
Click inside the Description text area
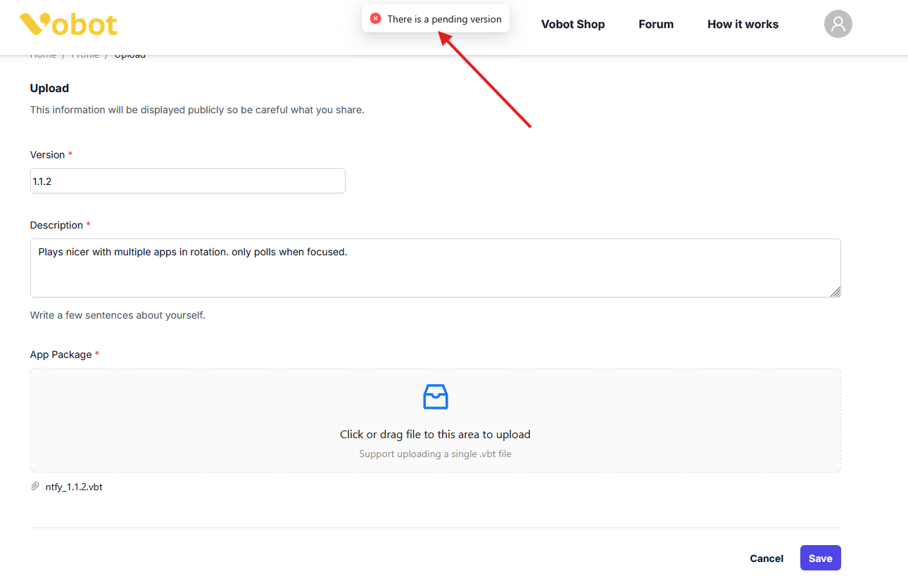(435, 268)
